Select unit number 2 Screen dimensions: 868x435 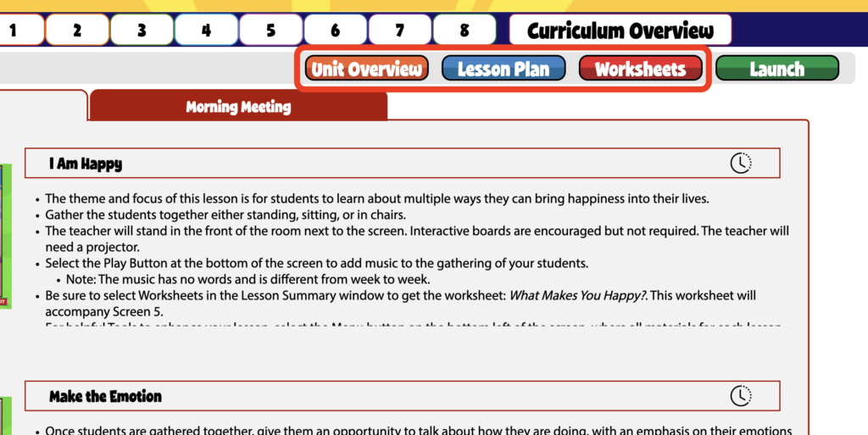[77, 30]
